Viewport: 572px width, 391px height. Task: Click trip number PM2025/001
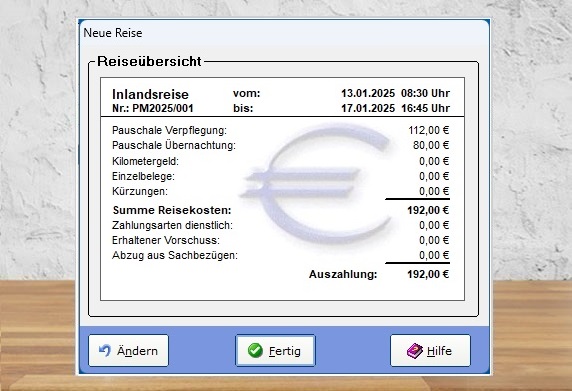tap(152, 108)
